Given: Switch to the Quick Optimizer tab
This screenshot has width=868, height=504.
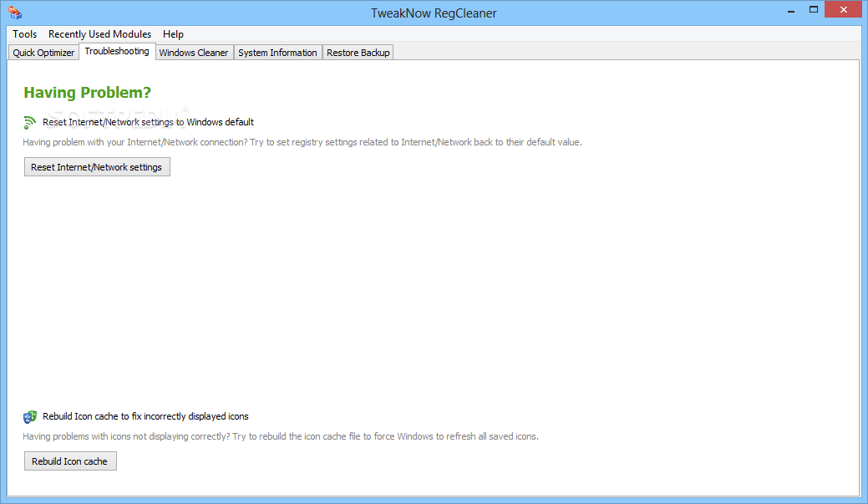Looking at the screenshot, I should [x=43, y=53].
